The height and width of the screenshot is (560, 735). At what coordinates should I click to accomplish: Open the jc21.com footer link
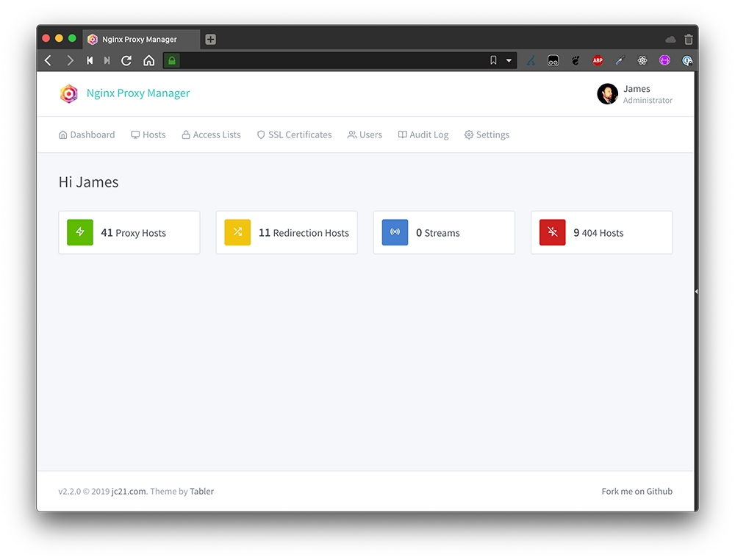coord(129,491)
